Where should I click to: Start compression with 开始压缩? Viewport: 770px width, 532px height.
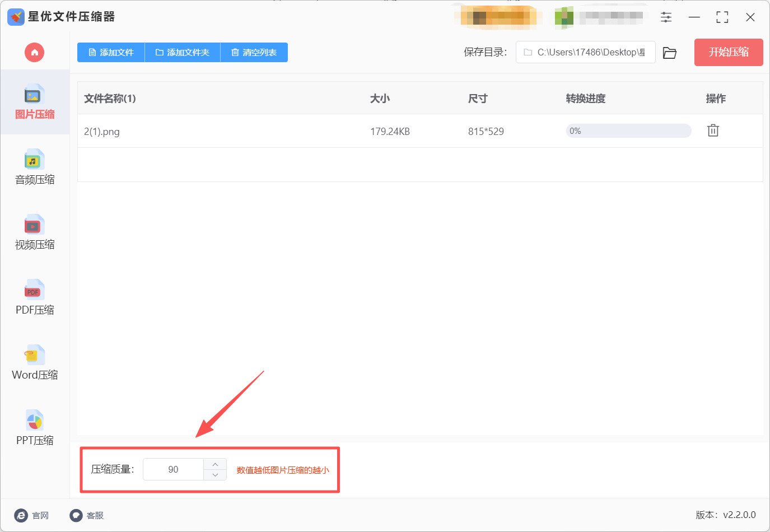tap(729, 52)
